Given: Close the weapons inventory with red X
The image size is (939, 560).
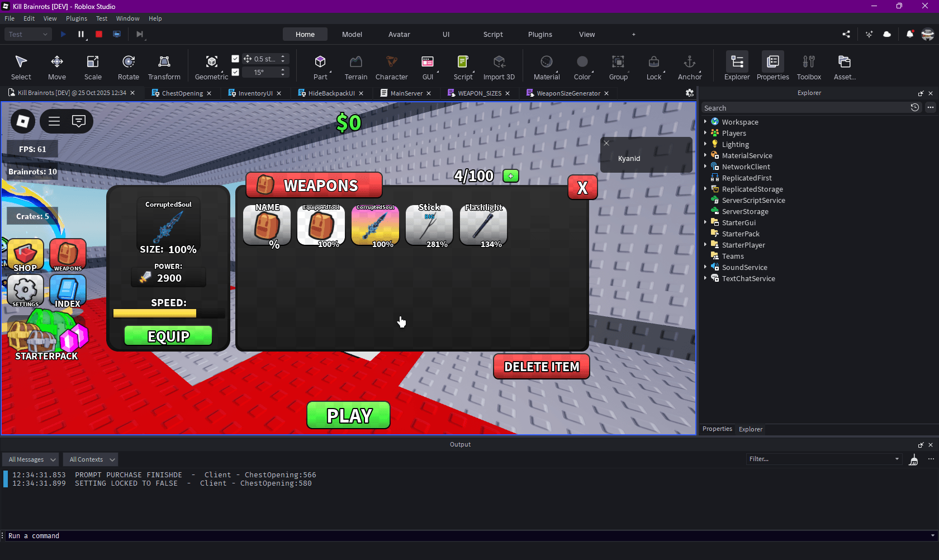Looking at the screenshot, I should [582, 187].
